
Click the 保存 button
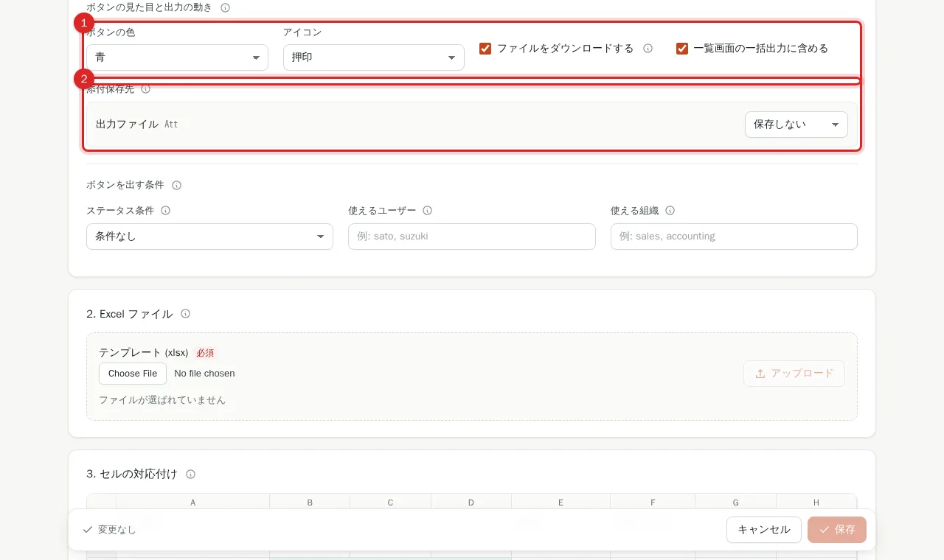837,530
